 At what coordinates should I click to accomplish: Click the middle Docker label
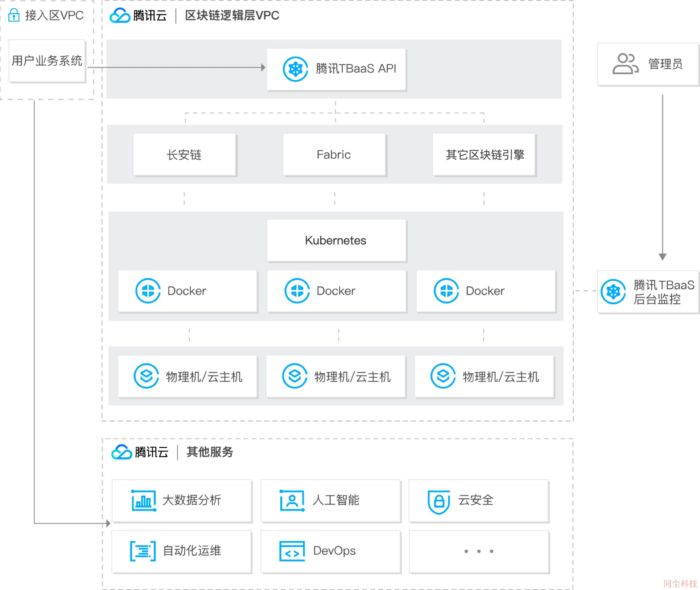click(x=336, y=291)
